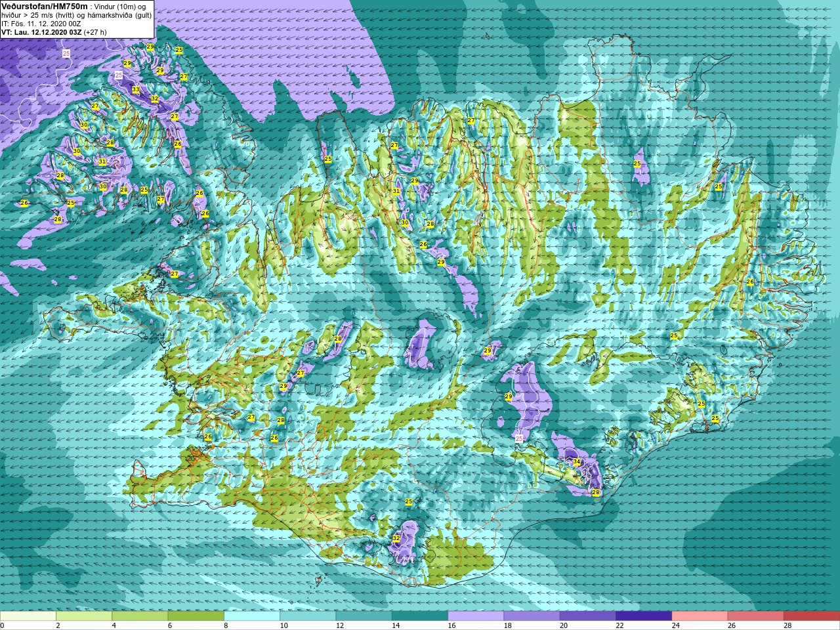Select the "Vindur (10m) og" caption text
Screen dimensions: 840x630
[x=120, y=7]
